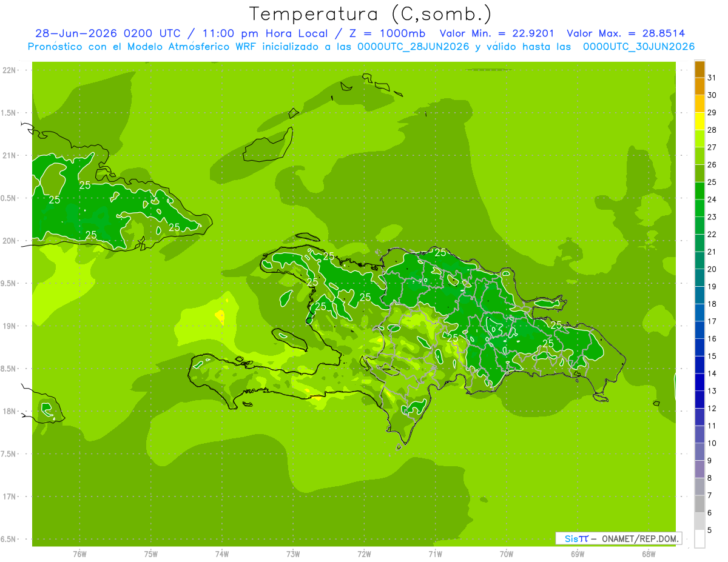This screenshot has width=728, height=562.
Task: Click the 1.5N latitude axis label
Action: [x=9, y=113]
